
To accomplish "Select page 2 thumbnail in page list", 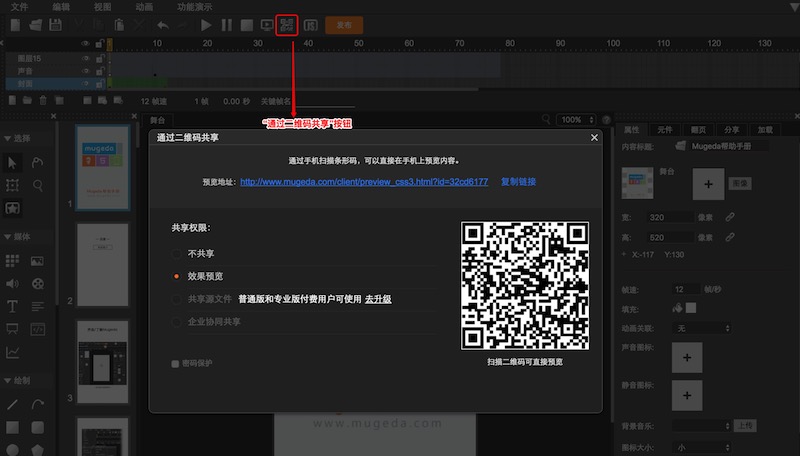I will pos(103,265).
